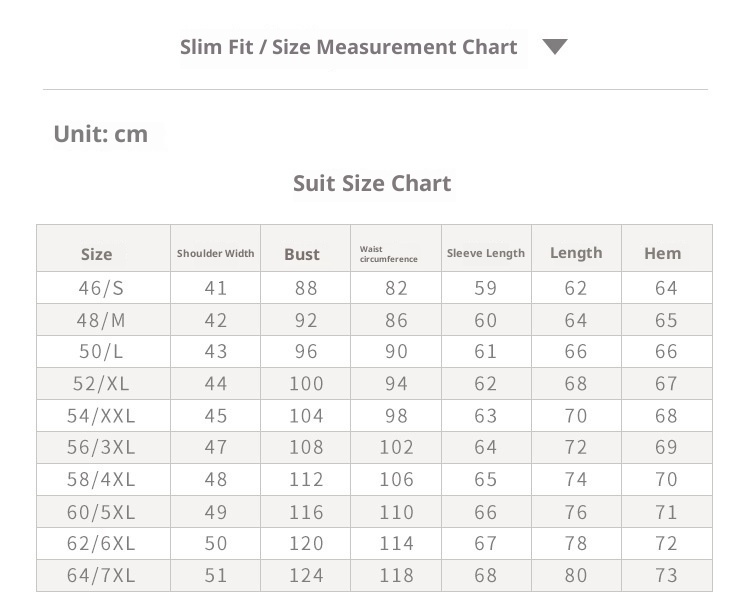Select the Hem column header

tap(662, 254)
